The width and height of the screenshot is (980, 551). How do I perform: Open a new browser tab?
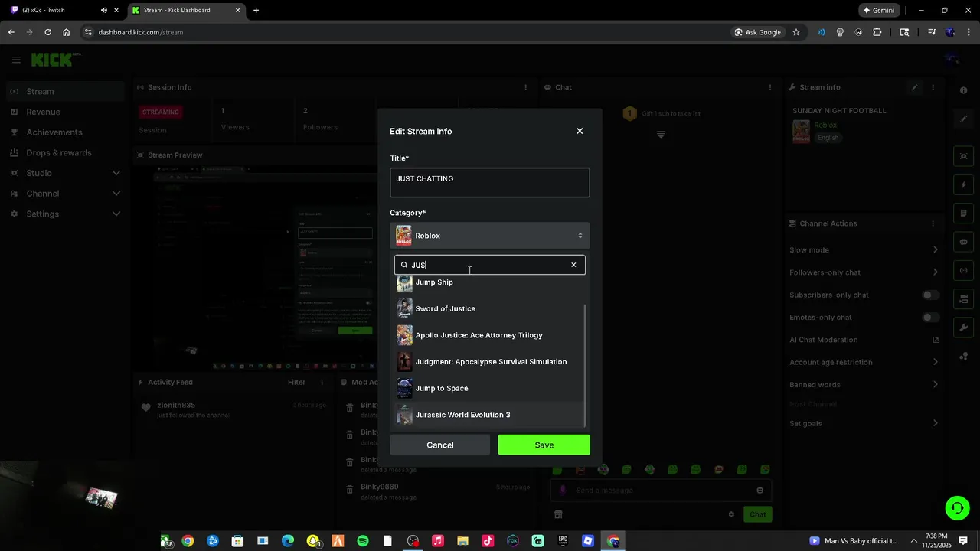pyautogui.click(x=256, y=10)
